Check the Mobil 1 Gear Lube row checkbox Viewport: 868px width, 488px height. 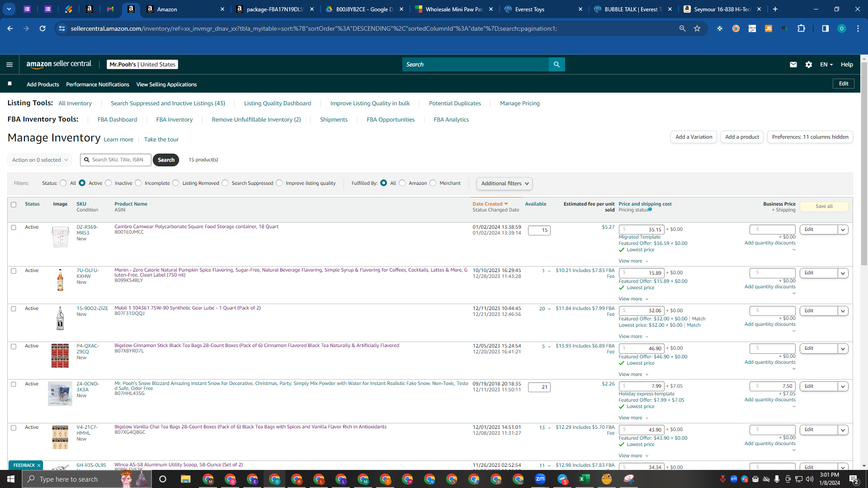tap(14, 309)
